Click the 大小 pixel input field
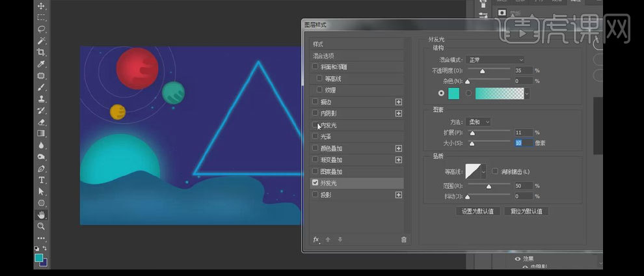644x276 pixels. [524, 143]
